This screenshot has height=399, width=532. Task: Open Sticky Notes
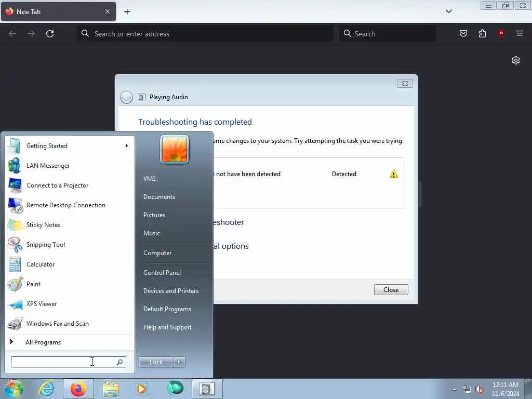click(70, 224)
